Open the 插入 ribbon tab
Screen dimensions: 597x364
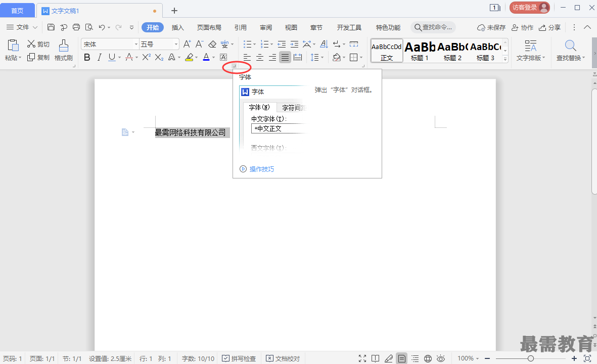coord(178,27)
